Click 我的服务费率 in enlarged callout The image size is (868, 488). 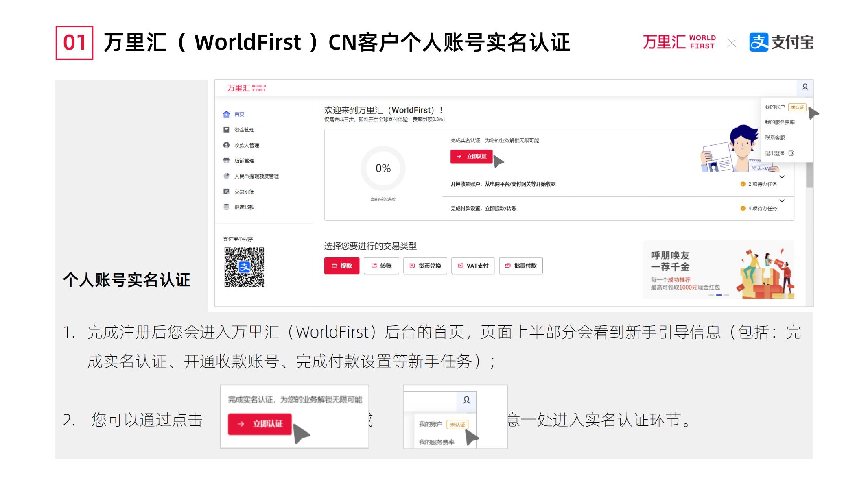pos(437,442)
